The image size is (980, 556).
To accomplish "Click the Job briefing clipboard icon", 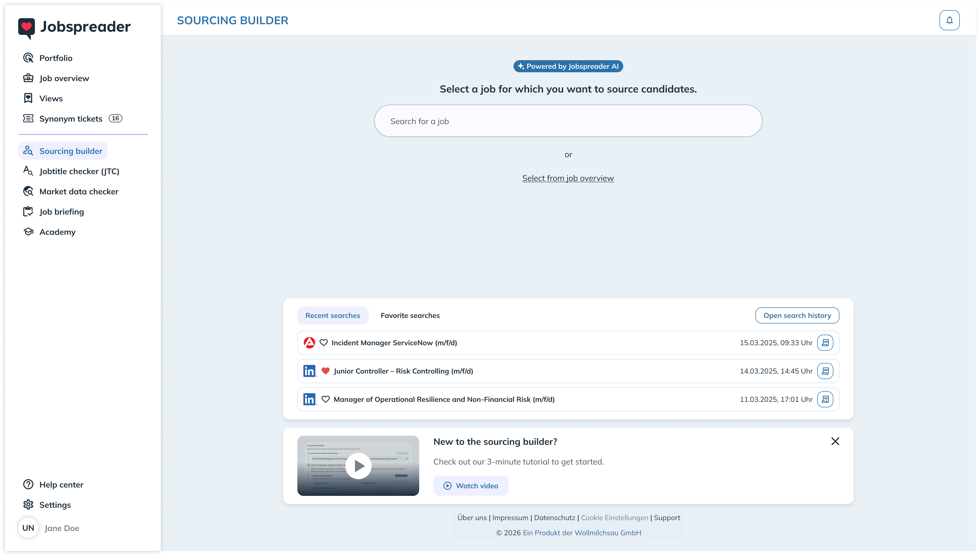I will click(x=28, y=212).
